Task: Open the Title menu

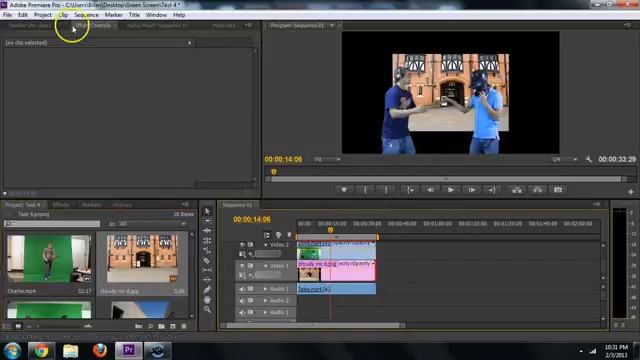Action: pos(134,15)
